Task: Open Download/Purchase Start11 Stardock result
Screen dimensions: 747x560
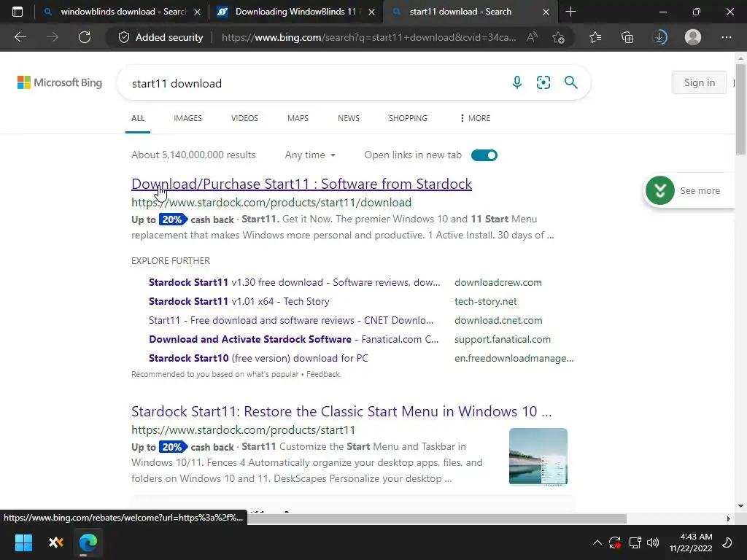Action: [x=301, y=184]
